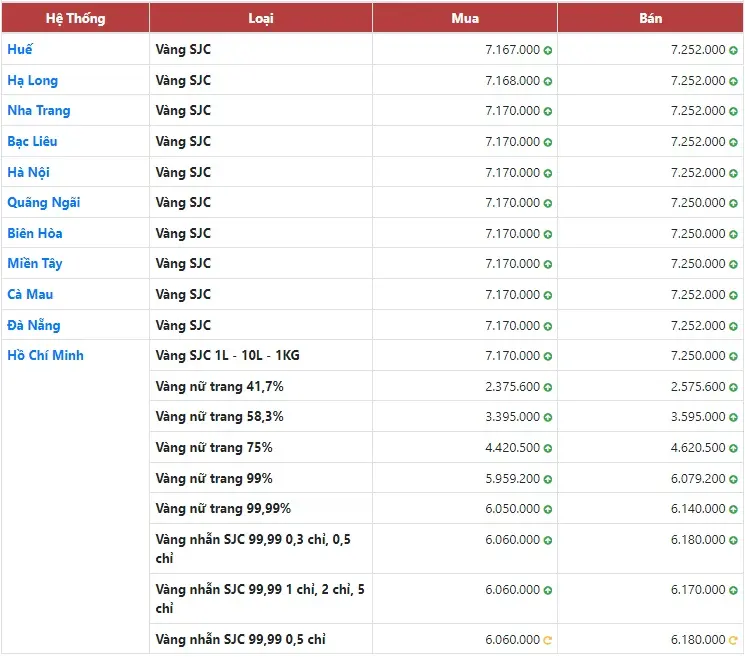This screenshot has height=657, width=745.
Task: Select the Hồ Chí Minh link
Action: tap(45, 355)
